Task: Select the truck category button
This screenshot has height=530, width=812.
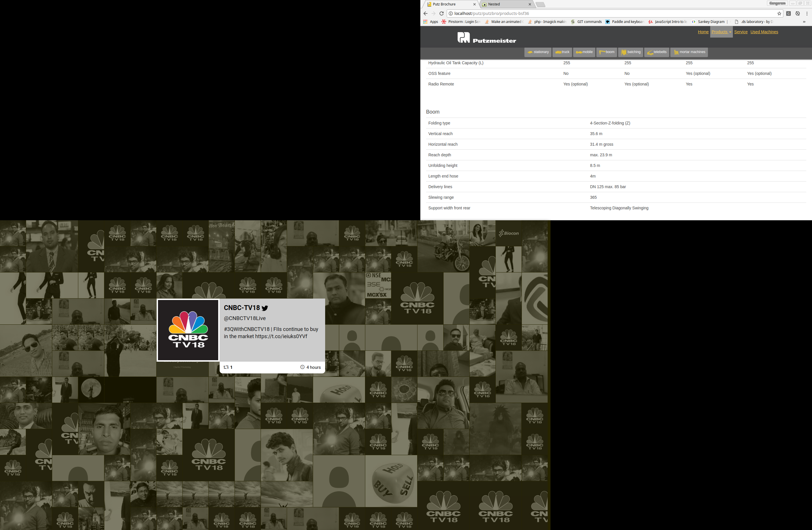Action: pos(562,52)
